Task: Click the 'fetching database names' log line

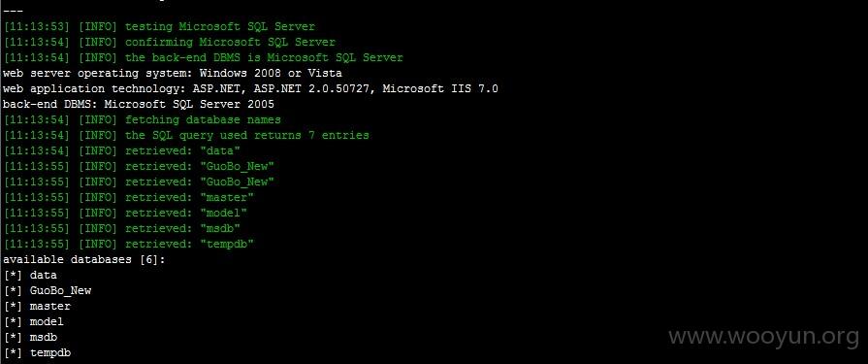Action: (142, 119)
